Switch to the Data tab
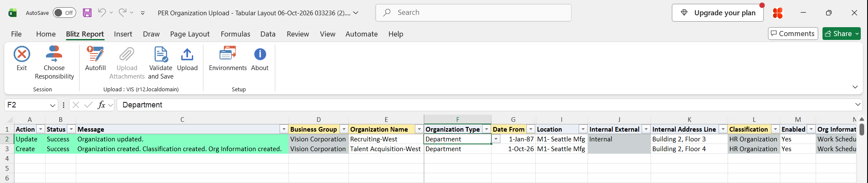868x183 pixels. coord(268,34)
